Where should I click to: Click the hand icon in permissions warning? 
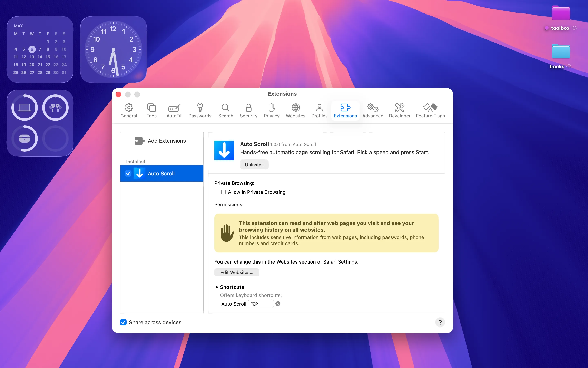pyautogui.click(x=227, y=233)
